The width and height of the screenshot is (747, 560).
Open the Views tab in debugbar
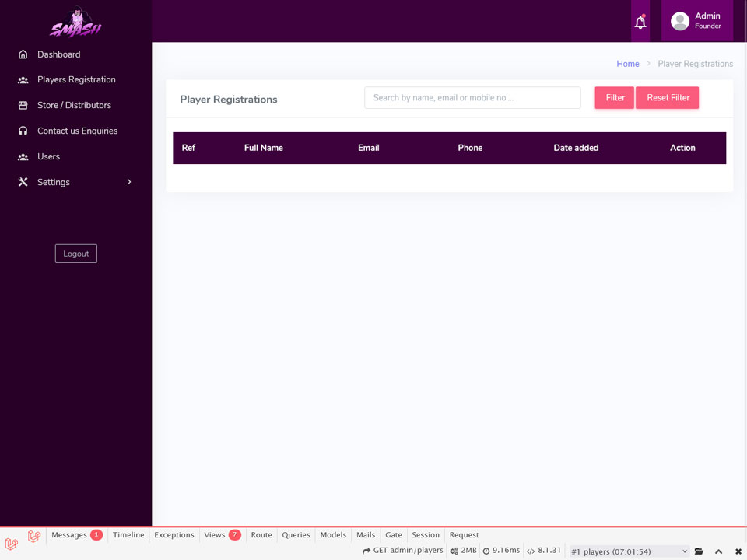point(223,535)
